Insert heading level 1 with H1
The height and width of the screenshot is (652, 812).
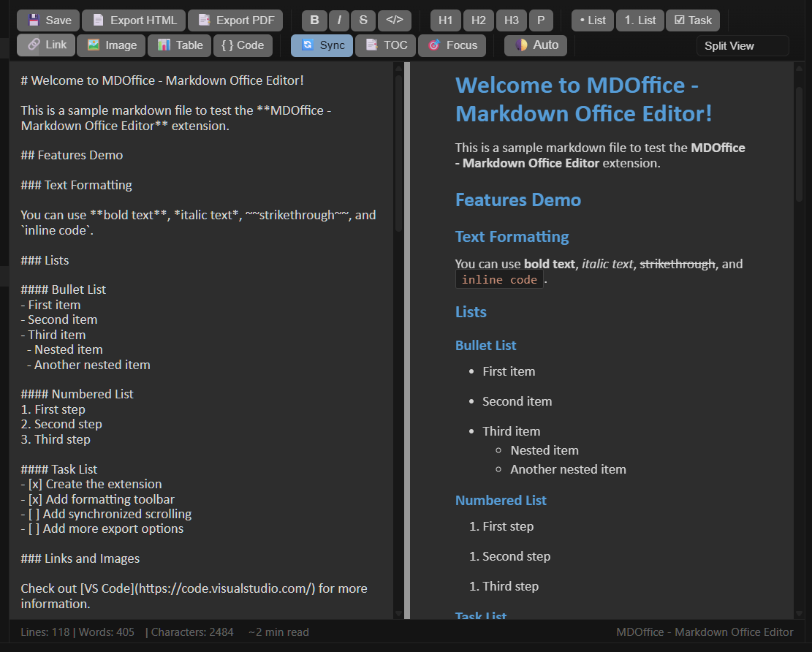click(445, 20)
